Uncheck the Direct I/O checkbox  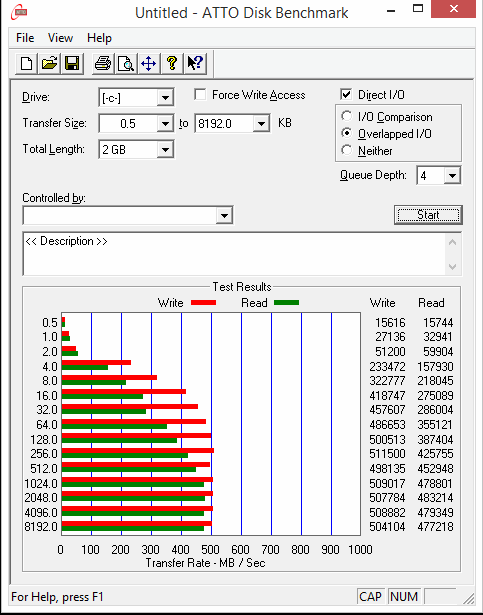pos(346,95)
